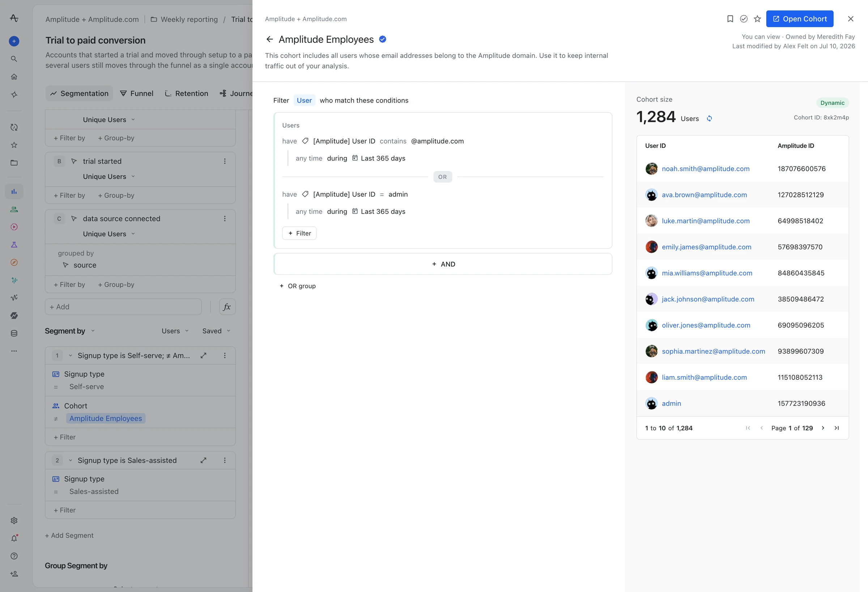The height and width of the screenshot is (592, 868).
Task: Click the Amplitude Employees cohort chip
Action: click(106, 418)
